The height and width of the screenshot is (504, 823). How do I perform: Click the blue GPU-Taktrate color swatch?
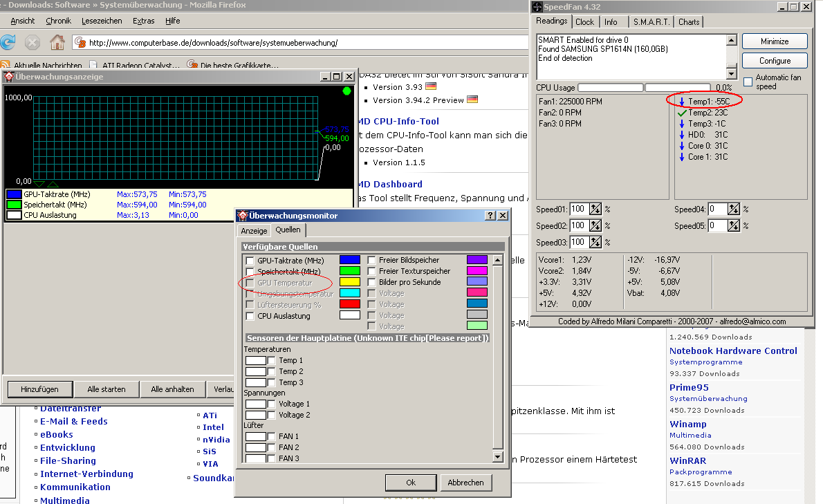(x=349, y=260)
